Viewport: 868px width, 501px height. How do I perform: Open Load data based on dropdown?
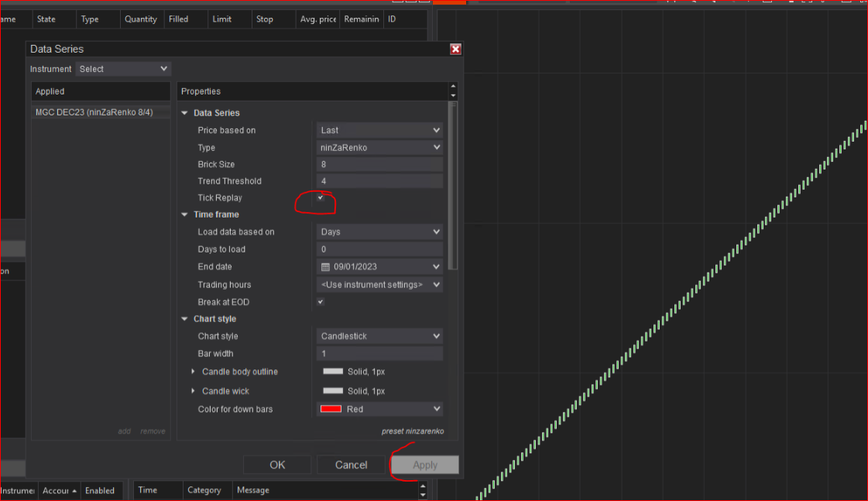(x=379, y=232)
